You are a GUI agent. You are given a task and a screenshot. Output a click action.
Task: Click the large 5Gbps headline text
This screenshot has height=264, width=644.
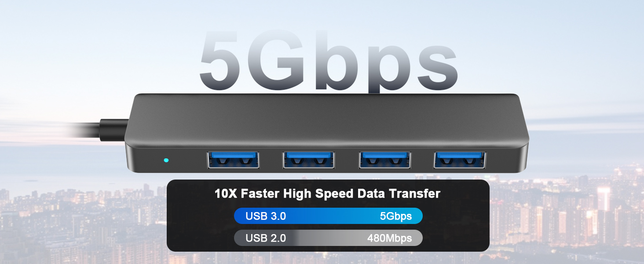pos(329,60)
